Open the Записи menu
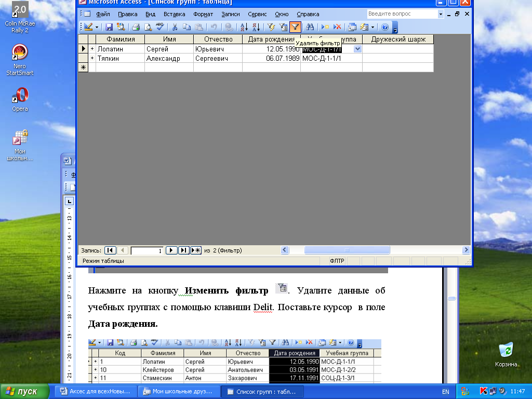This screenshot has width=532, height=399. coord(231,14)
